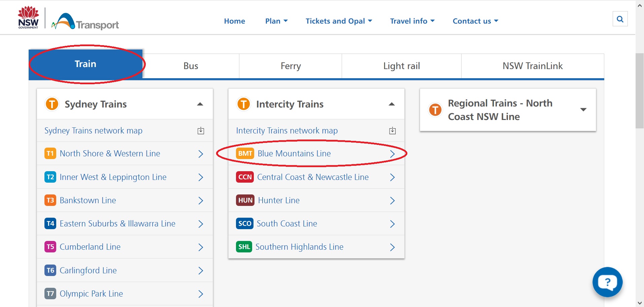This screenshot has width=644, height=307.
Task: Collapse the Sydney Trains panel
Action: click(200, 104)
